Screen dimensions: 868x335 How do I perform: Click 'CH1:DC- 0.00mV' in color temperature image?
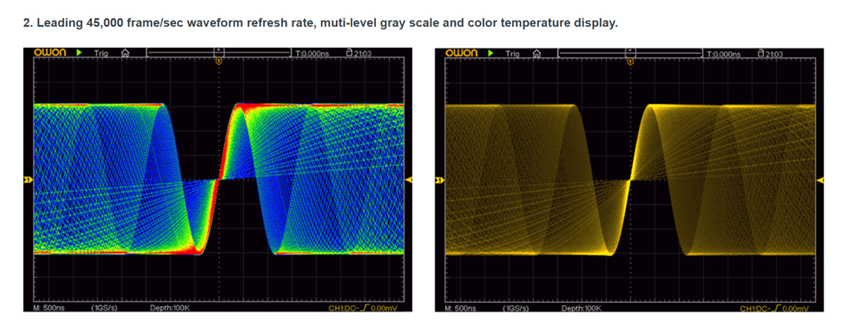(x=363, y=308)
